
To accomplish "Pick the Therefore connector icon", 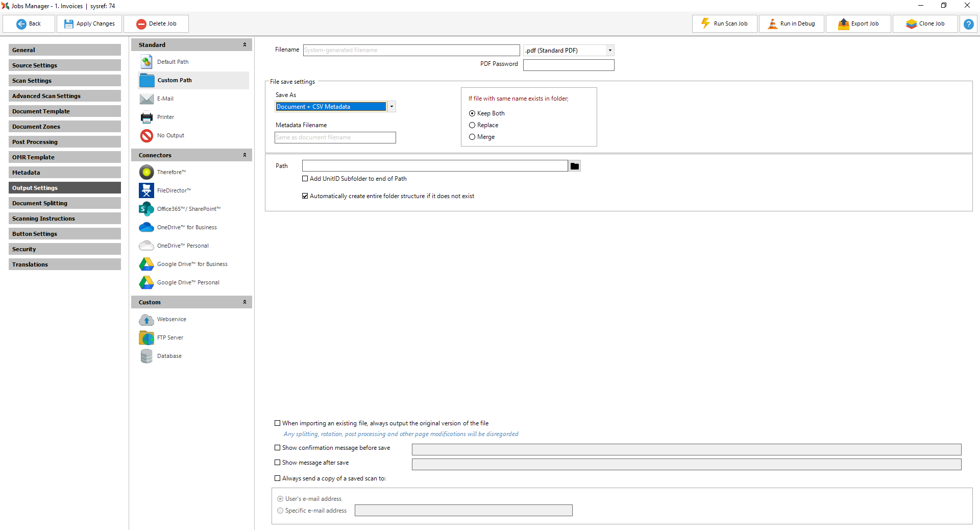I will point(146,172).
